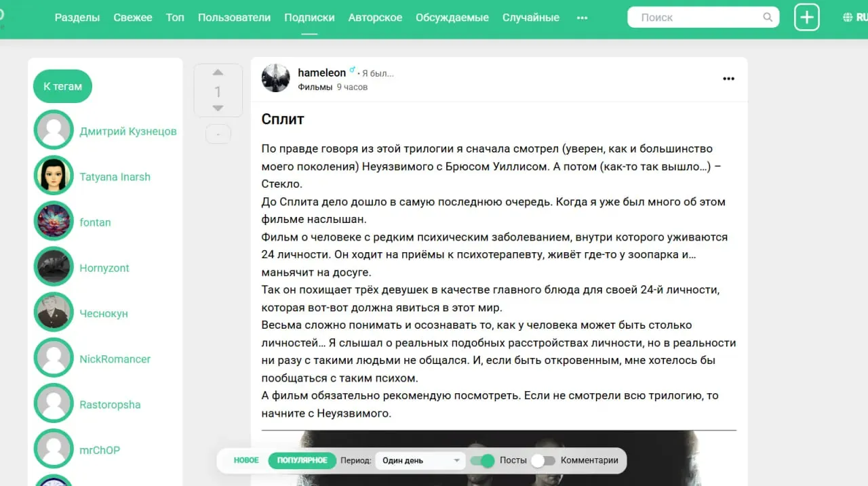Click NickRomancer's avatar icon
This screenshot has height=486, width=868.
click(54, 357)
